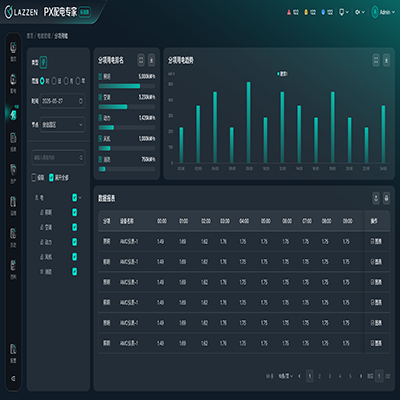
Task: Go to page 2 in pagination
Action: pos(319,376)
